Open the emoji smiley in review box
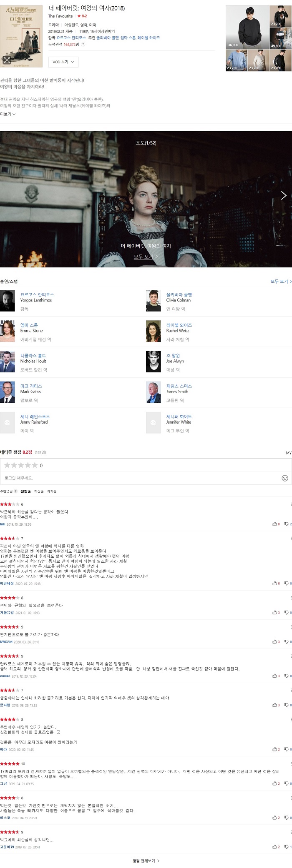The height and width of the screenshot is (868, 292). [x=285, y=478]
